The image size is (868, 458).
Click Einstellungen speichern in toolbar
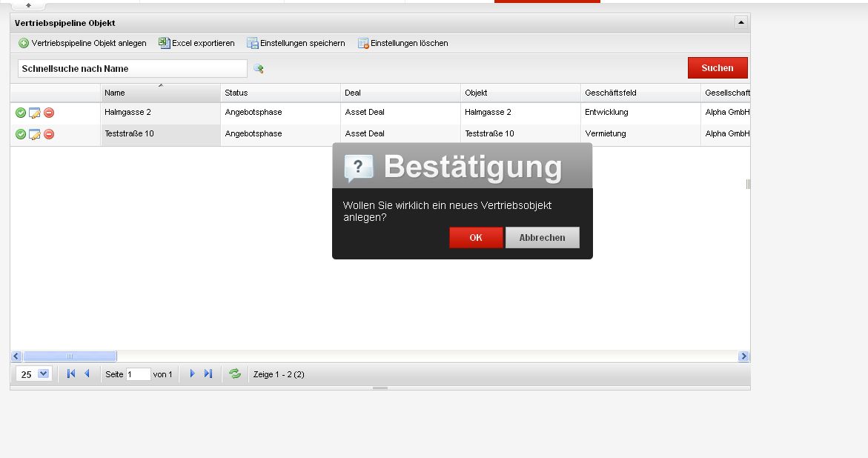(296, 43)
